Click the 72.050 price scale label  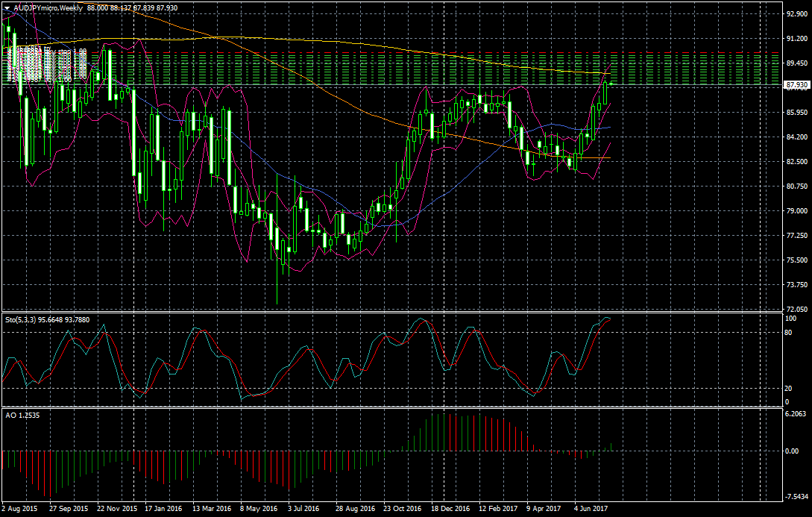(x=796, y=309)
